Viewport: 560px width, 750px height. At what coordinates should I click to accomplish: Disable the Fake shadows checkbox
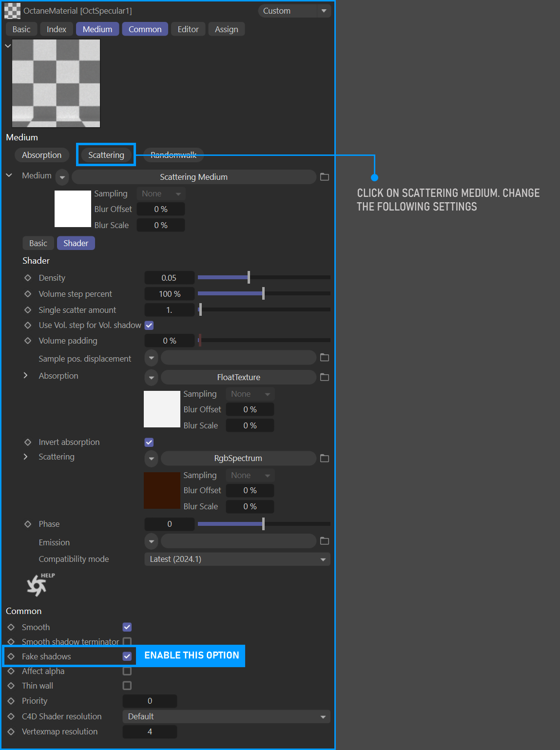pos(127,656)
